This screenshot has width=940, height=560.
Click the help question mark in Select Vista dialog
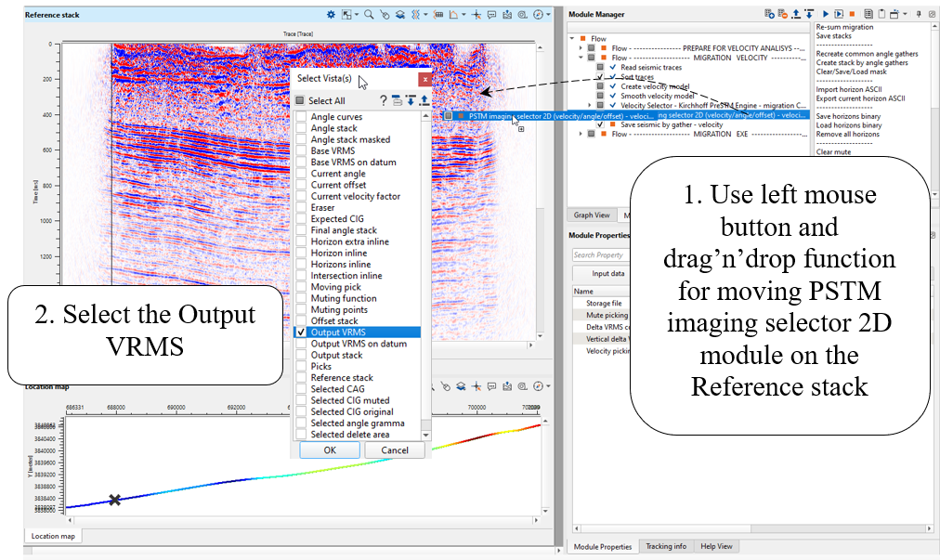pyautogui.click(x=383, y=100)
